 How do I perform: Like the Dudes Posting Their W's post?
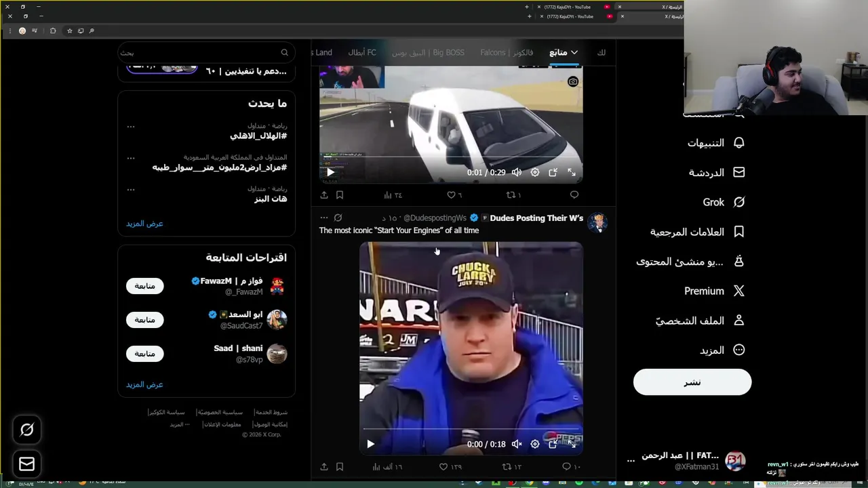click(x=443, y=466)
